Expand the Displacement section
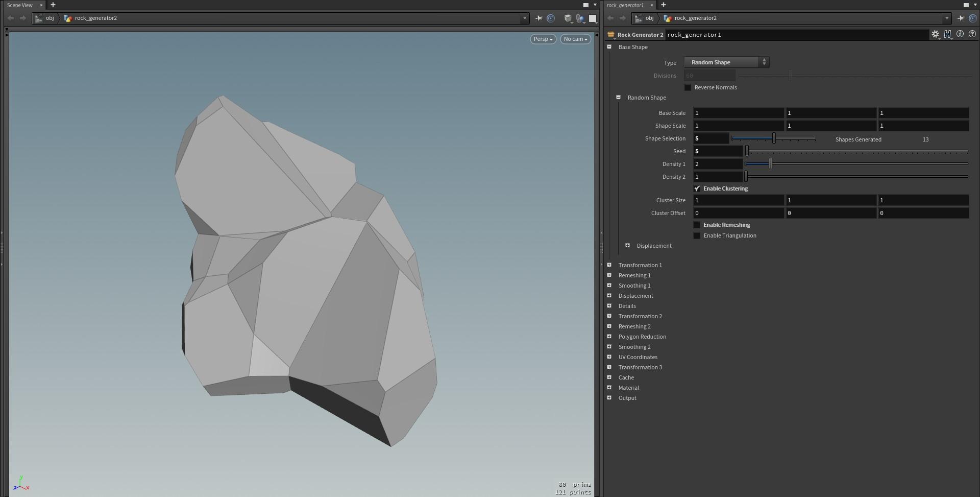The image size is (980, 497). [x=628, y=246]
